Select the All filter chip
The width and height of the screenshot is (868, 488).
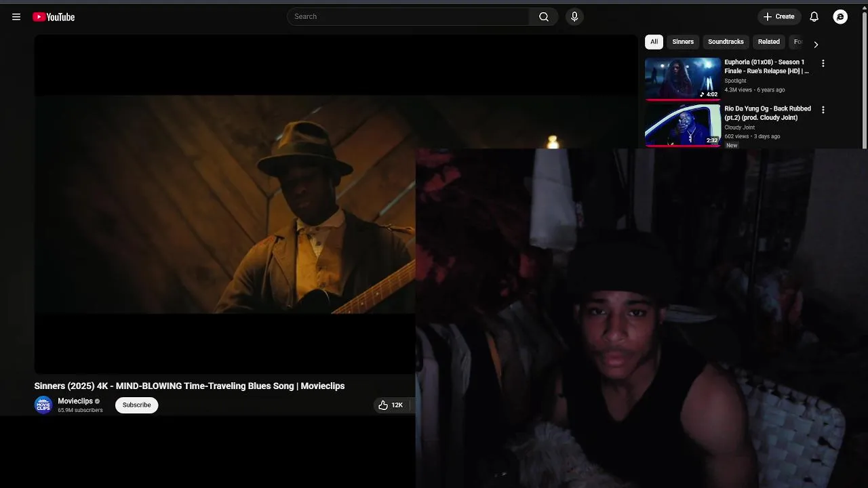654,41
